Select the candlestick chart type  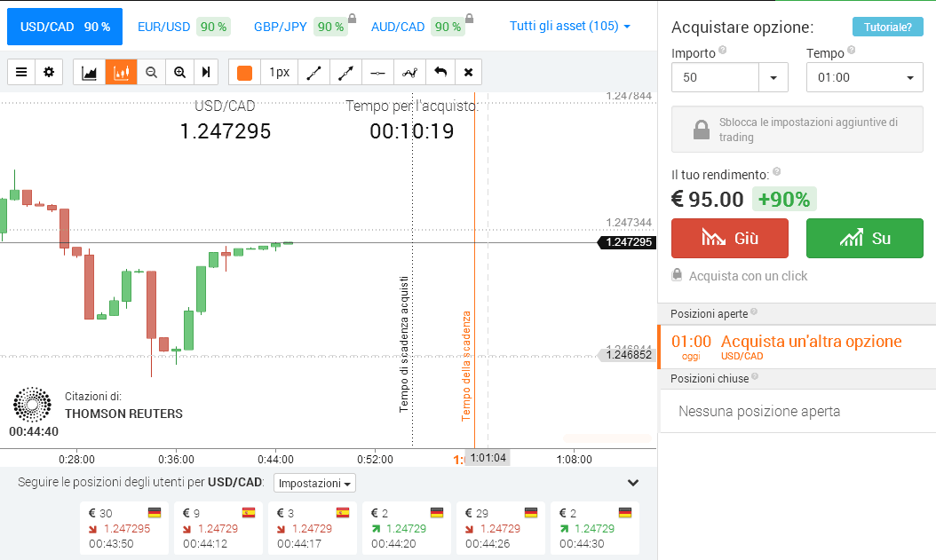coord(121,72)
